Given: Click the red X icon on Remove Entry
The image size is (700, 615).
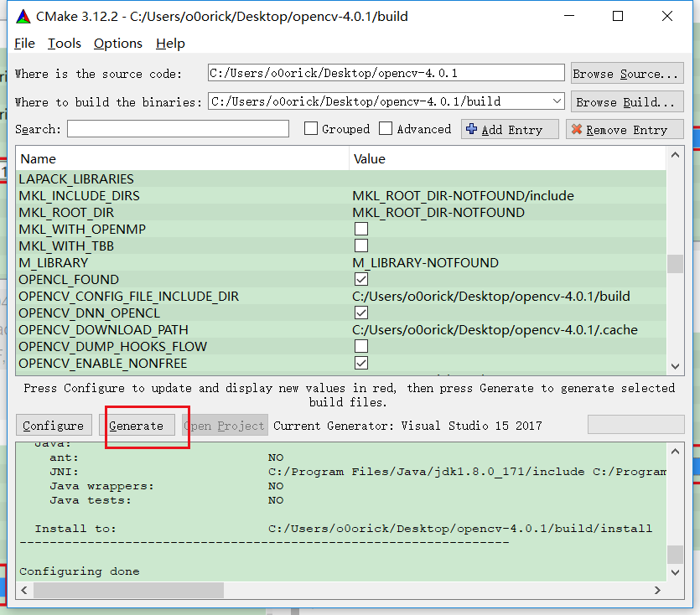Looking at the screenshot, I should [576, 129].
